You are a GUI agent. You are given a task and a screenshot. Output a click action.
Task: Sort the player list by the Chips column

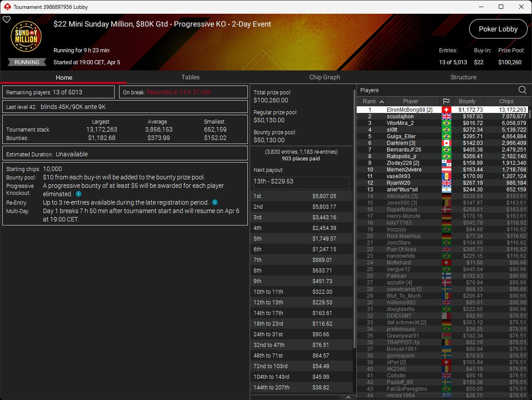[506, 101]
